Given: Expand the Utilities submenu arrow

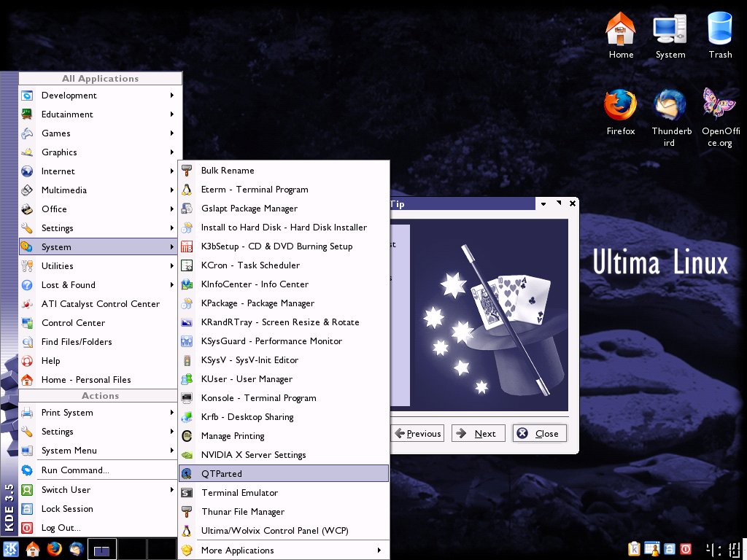Looking at the screenshot, I should (172, 265).
